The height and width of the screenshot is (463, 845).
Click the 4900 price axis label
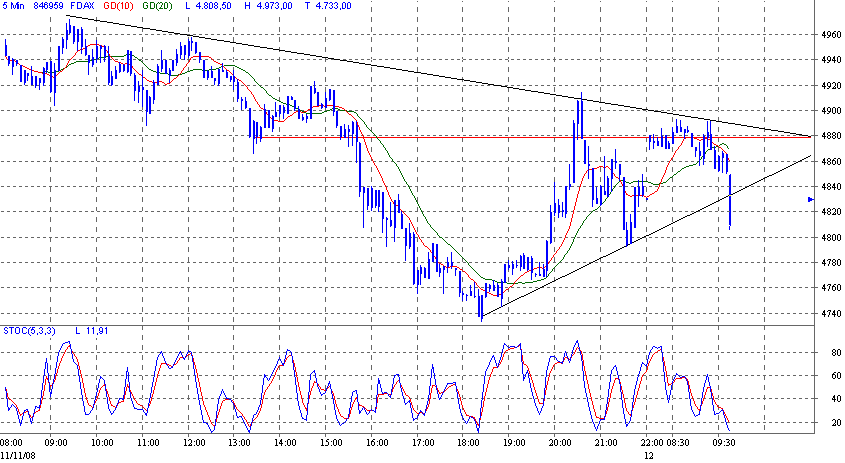pyautogui.click(x=831, y=110)
